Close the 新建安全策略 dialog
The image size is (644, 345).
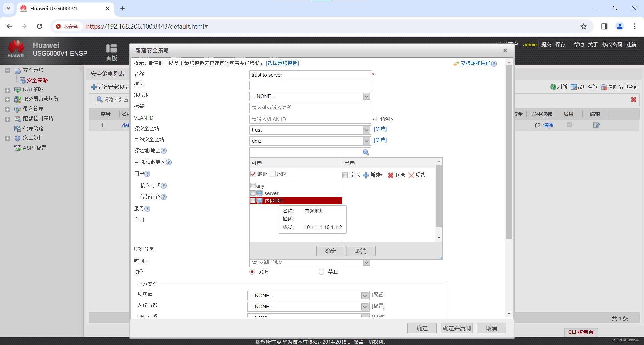pos(505,51)
